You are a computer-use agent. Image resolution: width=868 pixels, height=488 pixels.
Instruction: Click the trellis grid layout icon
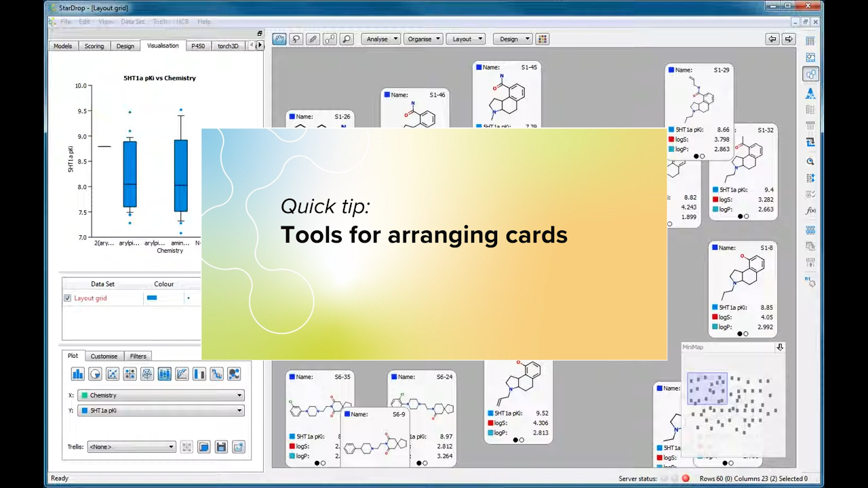pos(186,447)
